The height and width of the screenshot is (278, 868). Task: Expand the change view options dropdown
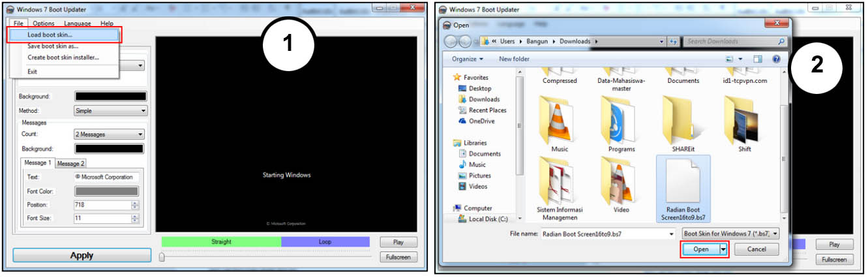tap(741, 59)
